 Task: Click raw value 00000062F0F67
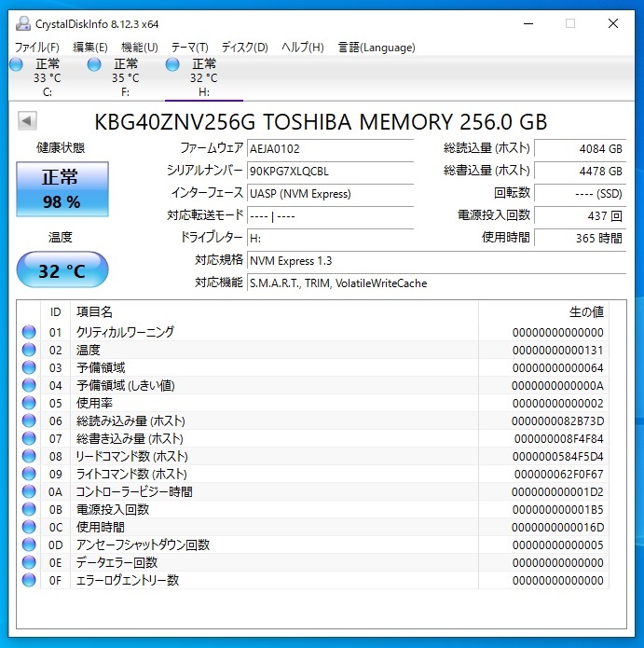[558, 475]
